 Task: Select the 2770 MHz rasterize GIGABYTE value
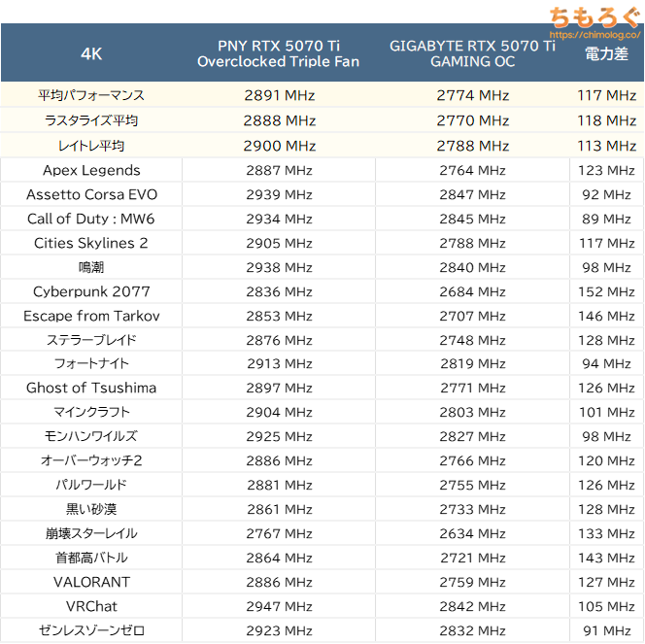[x=473, y=120]
